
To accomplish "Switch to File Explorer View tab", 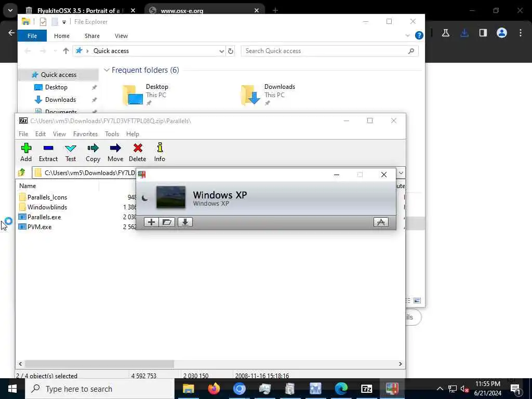I will pos(121,36).
